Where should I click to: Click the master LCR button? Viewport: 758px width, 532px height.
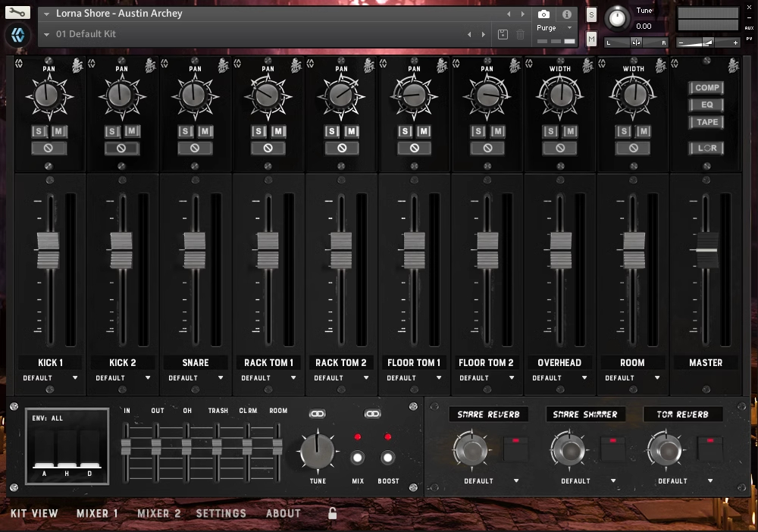(706, 148)
